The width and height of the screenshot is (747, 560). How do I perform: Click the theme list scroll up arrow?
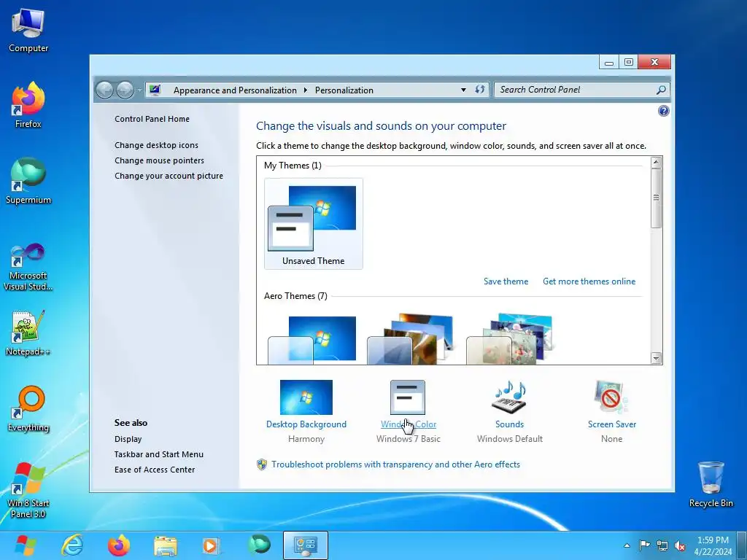point(656,163)
